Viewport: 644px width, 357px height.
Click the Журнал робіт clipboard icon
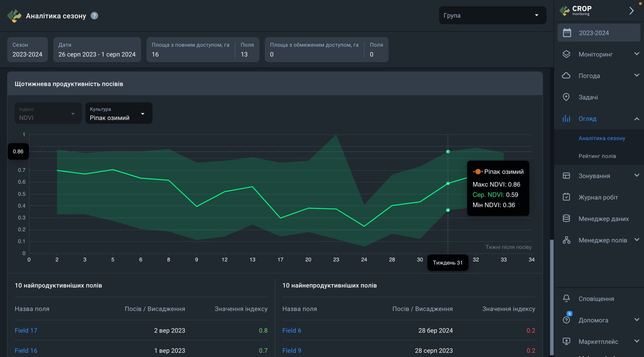[x=566, y=197]
